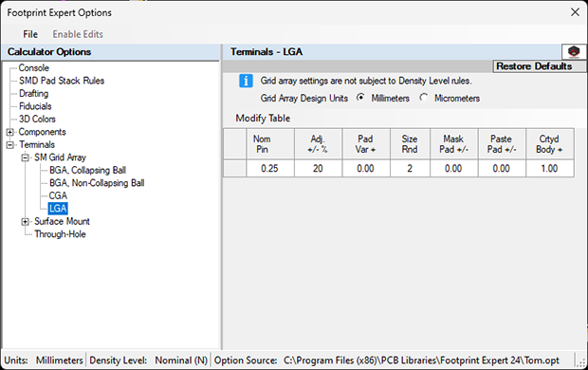The width and height of the screenshot is (588, 370).
Task: Select Console in the options tree
Action: click(x=34, y=68)
